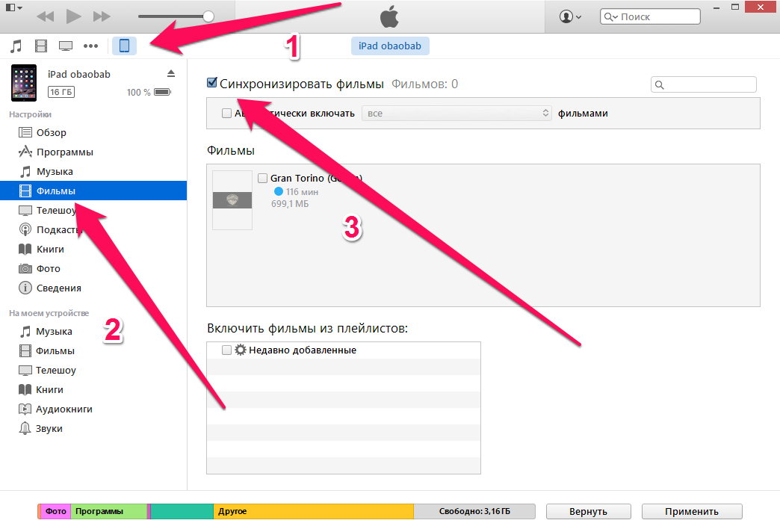Click the iPad device thumbnail image
The width and height of the screenshot is (780, 532).
click(24, 83)
